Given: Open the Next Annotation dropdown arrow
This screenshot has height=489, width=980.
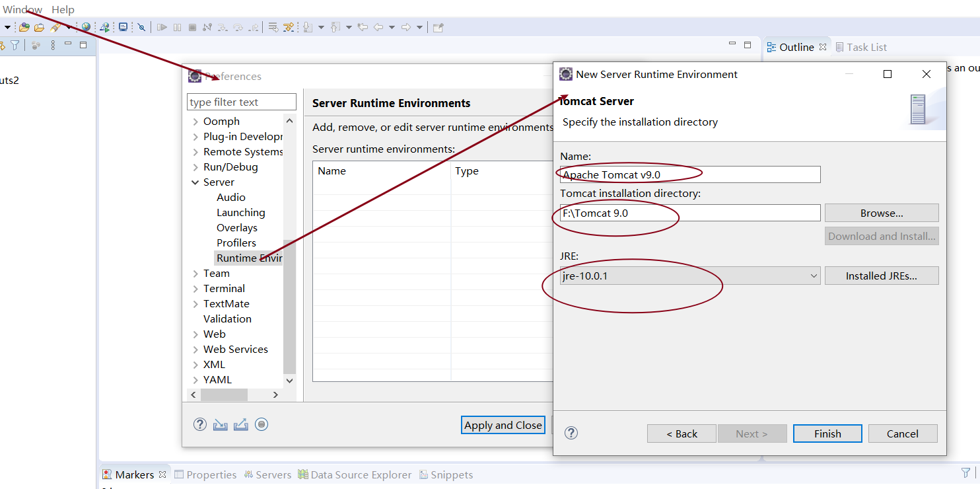Looking at the screenshot, I should 321,27.
